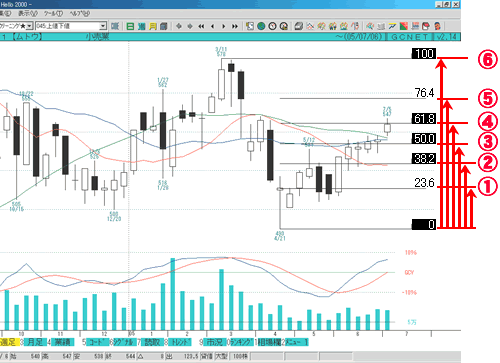Jump forward with the double-right arrow

click(235, 26)
